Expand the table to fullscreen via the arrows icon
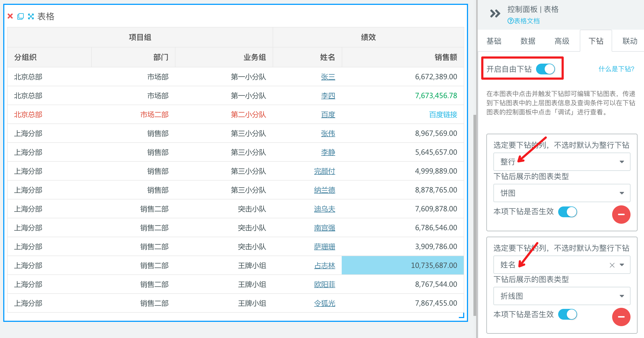Screen dimensions: 644x338 pos(31,16)
